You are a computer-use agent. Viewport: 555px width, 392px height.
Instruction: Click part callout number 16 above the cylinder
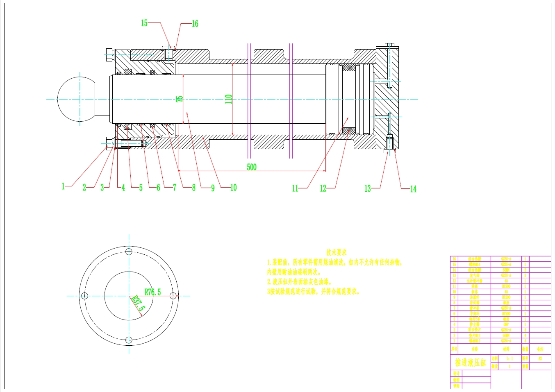[195, 24]
